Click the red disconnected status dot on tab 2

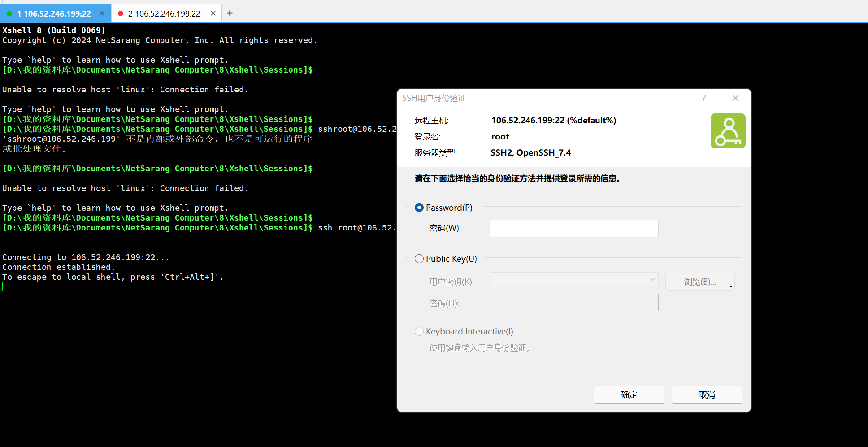click(x=120, y=13)
